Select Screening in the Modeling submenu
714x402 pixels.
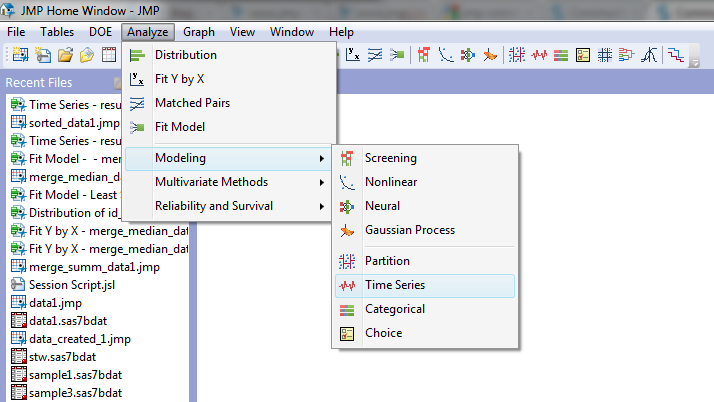tap(425, 158)
